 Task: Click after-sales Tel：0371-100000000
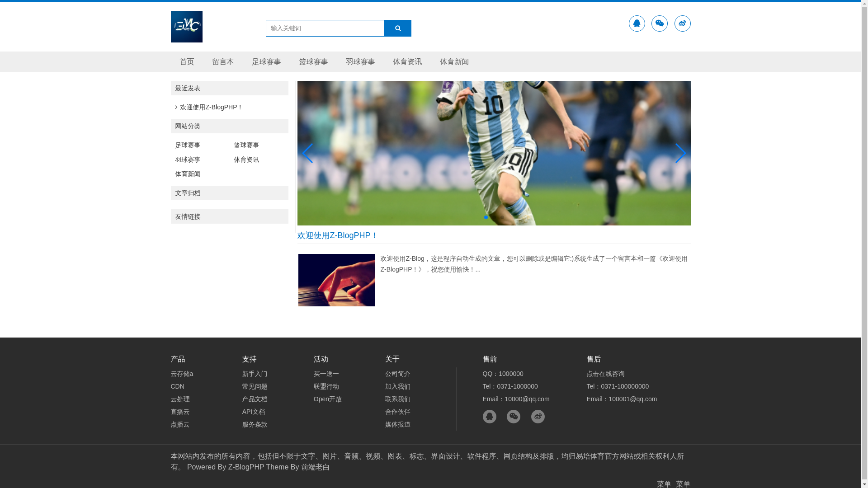coord(618,386)
